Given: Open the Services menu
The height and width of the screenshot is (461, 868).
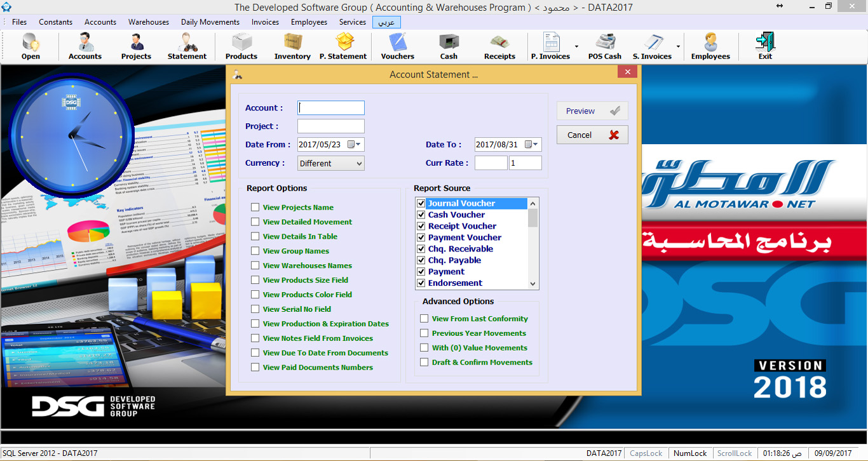Looking at the screenshot, I should [x=353, y=22].
